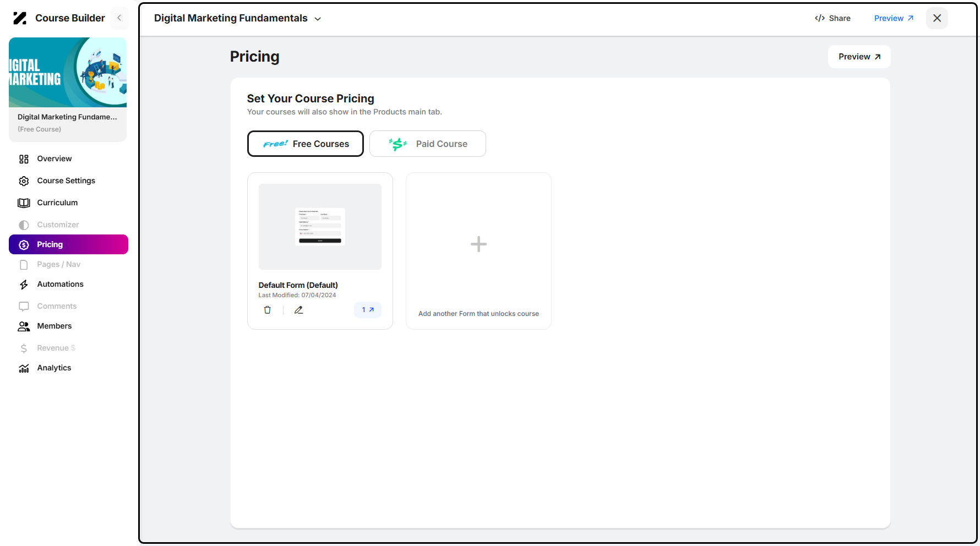Click the Default Form preview thumbnail
Screen dimensions: 980x546
(320, 227)
